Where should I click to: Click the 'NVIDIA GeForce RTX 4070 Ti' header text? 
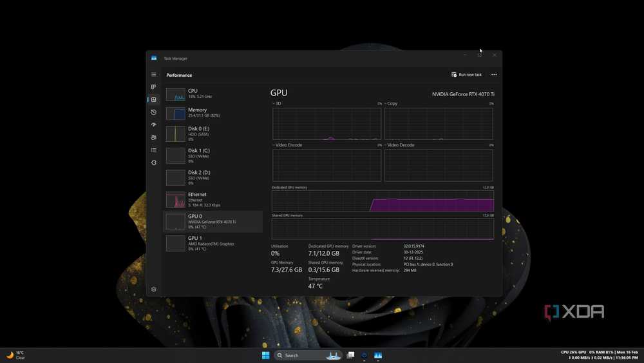(x=463, y=94)
